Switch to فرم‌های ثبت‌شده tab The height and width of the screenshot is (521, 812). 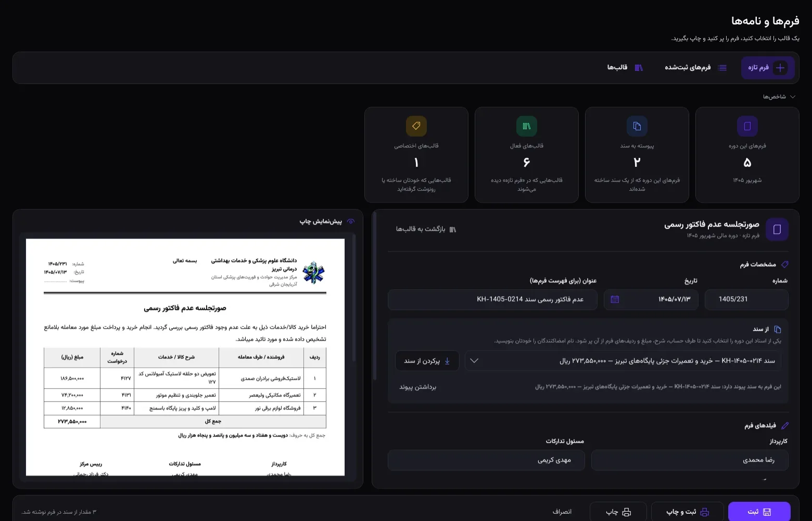point(696,68)
